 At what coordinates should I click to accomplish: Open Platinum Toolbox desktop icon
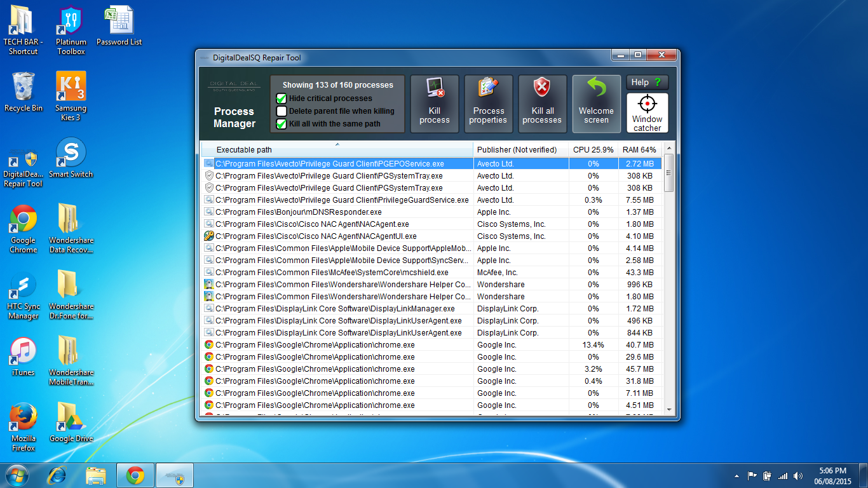pos(71,30)
